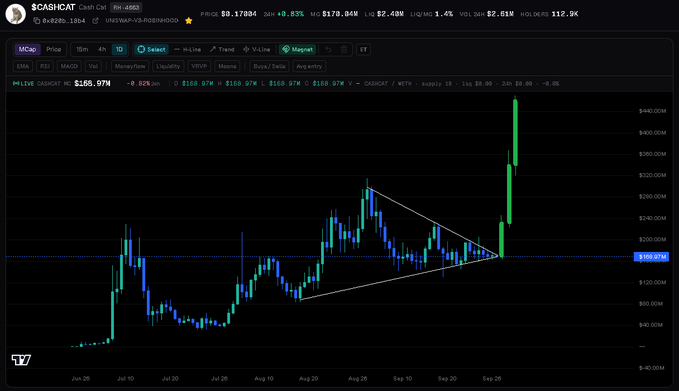Toggle the yellow favorite star
This screenshot has width=679, height=391.
[x=189, y=21]
